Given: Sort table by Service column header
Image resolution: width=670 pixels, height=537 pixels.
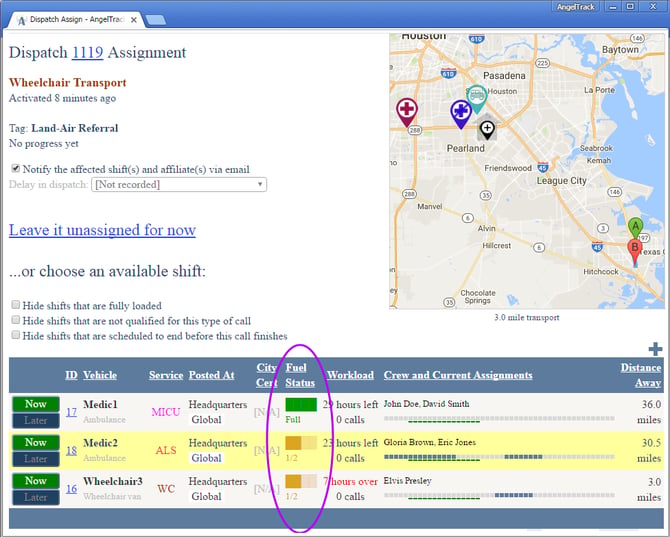Looking at the screenshot, I should [x=166, y=375].
